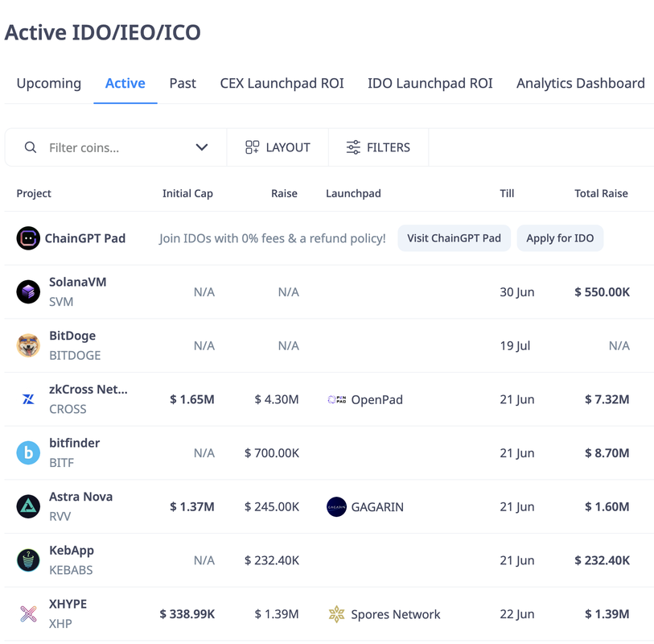Click the '30 Jun' till date
This screenshot has height=644, width=654.
coord(517,292)
